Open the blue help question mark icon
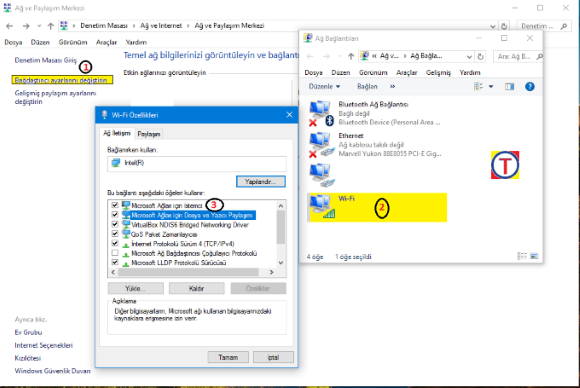Viewport: 580px width, 388px height. 529,87
